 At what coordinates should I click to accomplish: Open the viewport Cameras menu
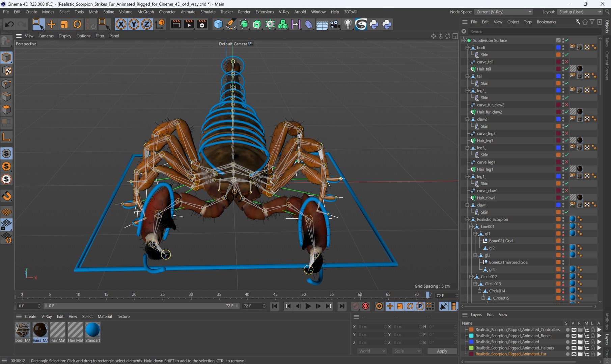pos(46,36)
